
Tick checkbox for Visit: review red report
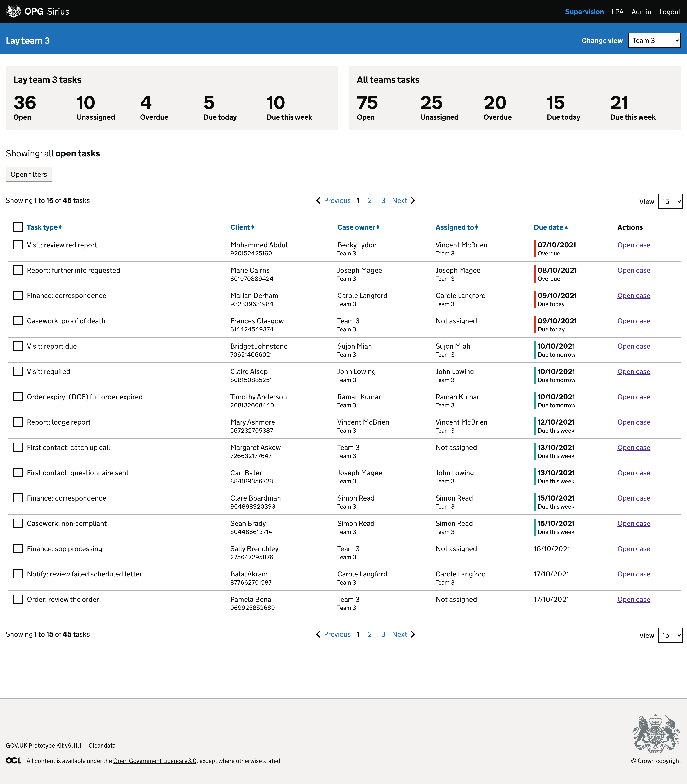[18, 245]
